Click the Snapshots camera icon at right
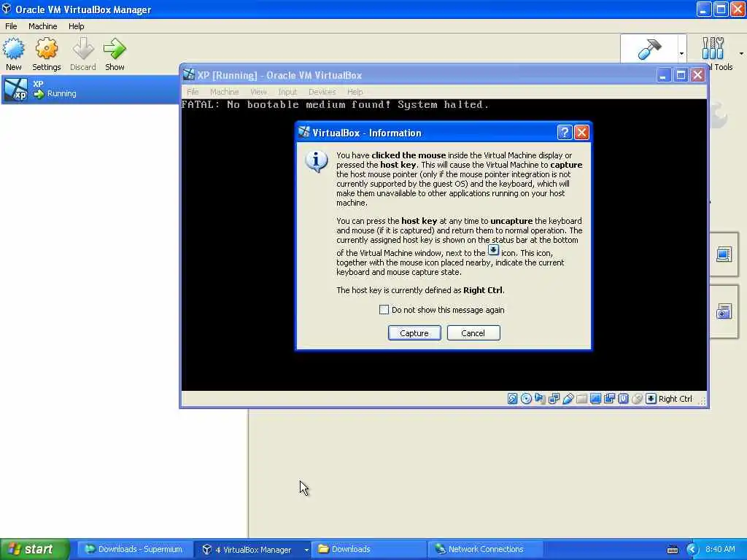This screenshot has height=560, width=747. coord(724,311)
